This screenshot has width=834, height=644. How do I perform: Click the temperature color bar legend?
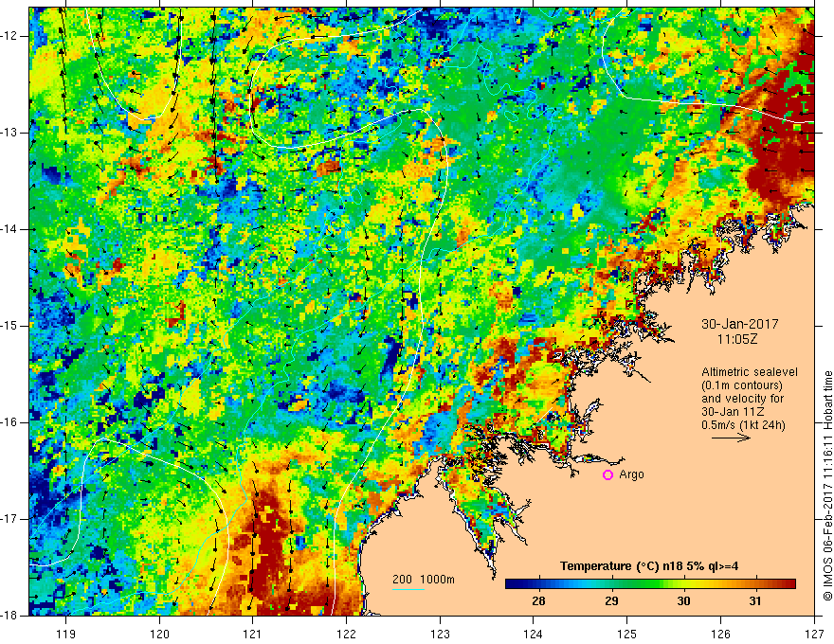(650, 583)
